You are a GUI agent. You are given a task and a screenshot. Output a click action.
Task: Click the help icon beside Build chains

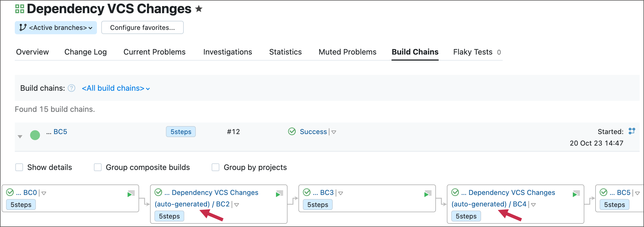coord(71,88)
